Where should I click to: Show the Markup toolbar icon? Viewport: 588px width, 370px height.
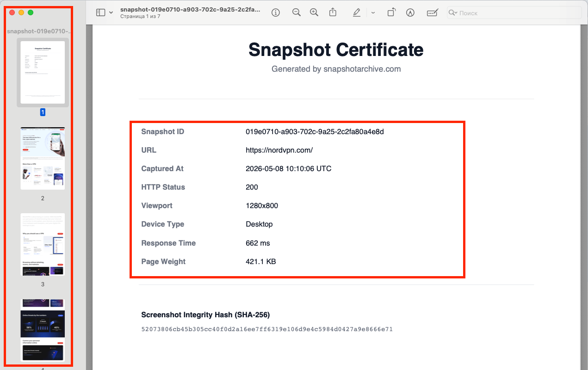[x=410, y=12]
